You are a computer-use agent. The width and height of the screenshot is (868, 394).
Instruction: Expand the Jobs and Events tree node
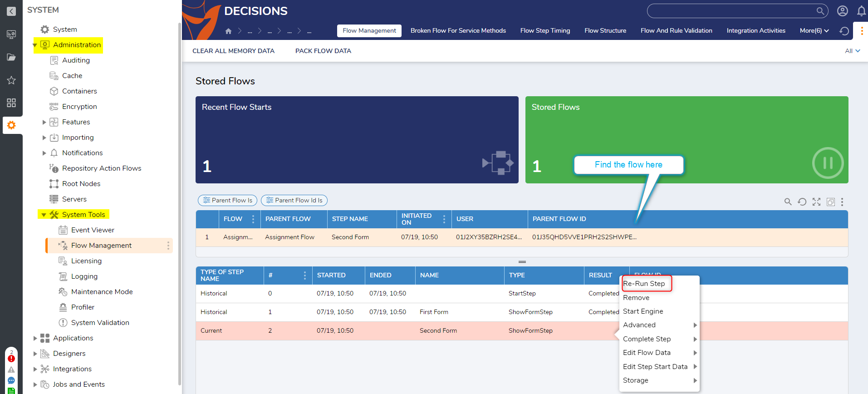(x=35, y=384)
